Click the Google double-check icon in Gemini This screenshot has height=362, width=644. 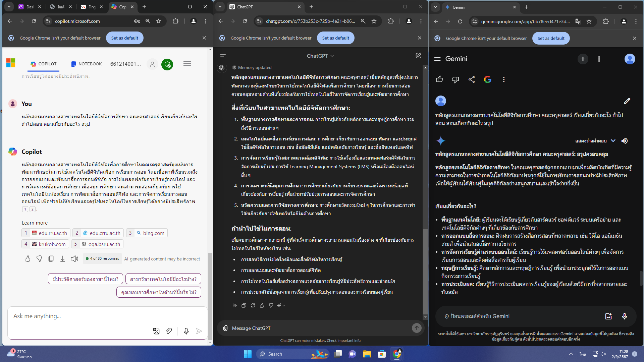488,79
